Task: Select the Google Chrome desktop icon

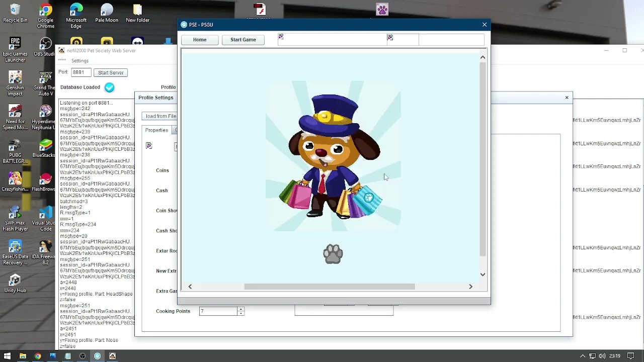Action: [46, 17]
